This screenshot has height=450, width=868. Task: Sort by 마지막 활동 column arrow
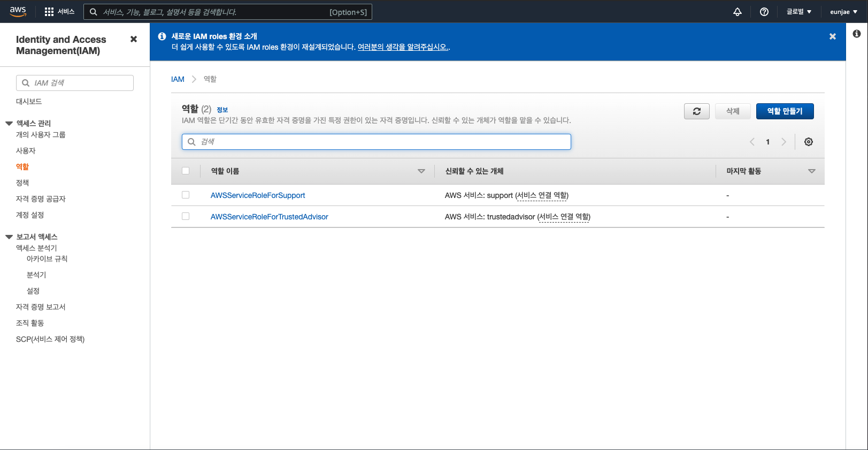[812, 171]
